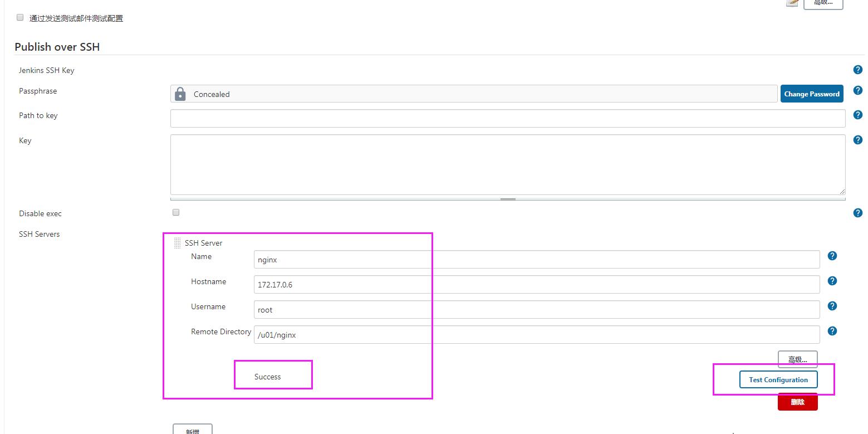The image size is (868, 434).
Task: Open help icon for Key textarea
Action: click(x=858, y=140)
